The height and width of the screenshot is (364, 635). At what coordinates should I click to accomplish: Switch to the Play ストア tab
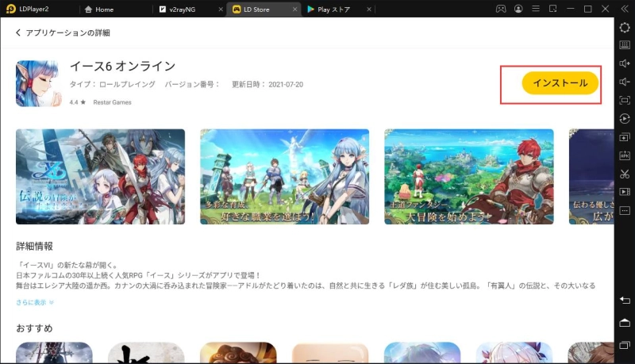pyautogui.click(x=333, y=10)
